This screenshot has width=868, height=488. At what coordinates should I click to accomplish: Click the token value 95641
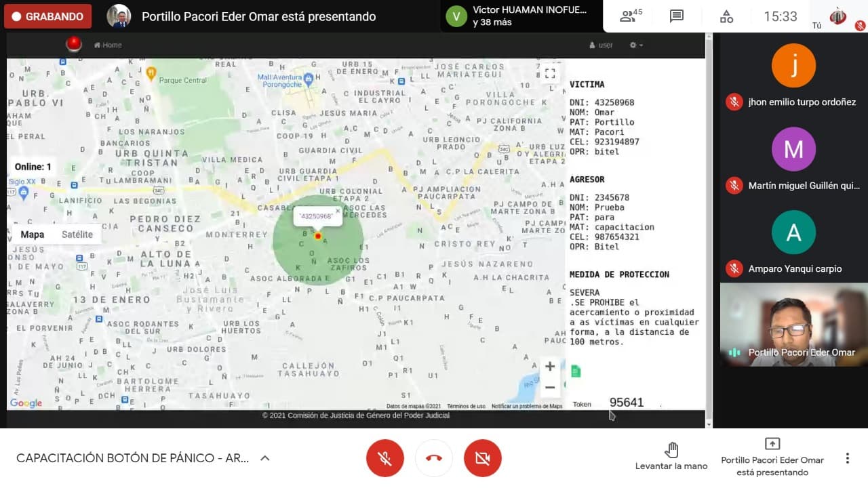pos(627,403)
